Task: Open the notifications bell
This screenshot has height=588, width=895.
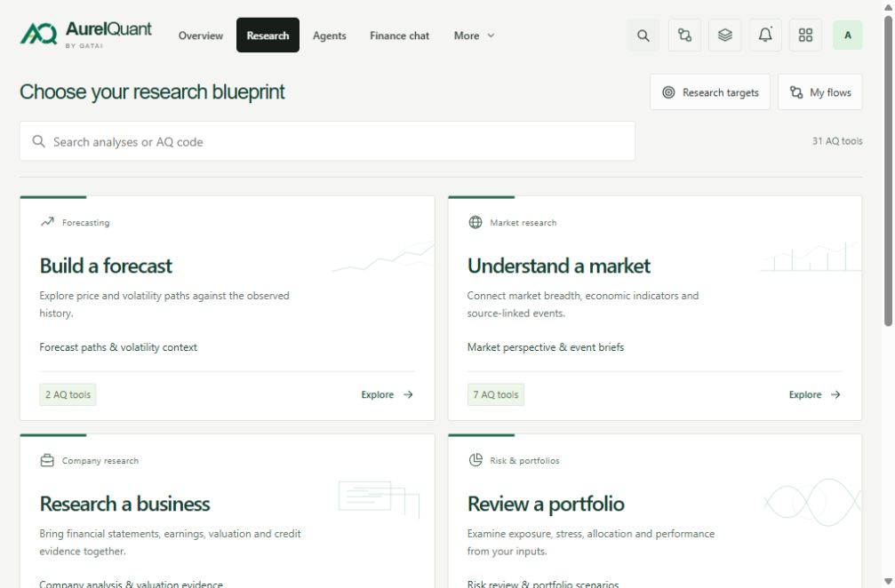Action: [765, 36]
